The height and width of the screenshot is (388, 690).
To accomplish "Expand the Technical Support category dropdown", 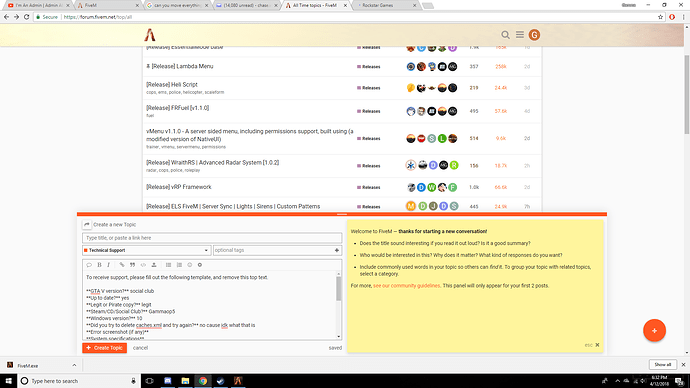I will point(147,250).
